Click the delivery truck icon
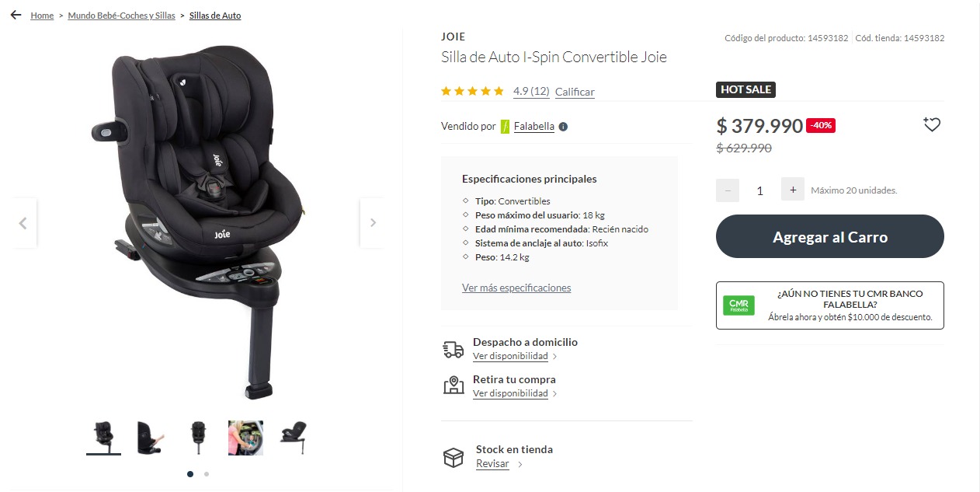The image size is (980, 492). [454, 349]
